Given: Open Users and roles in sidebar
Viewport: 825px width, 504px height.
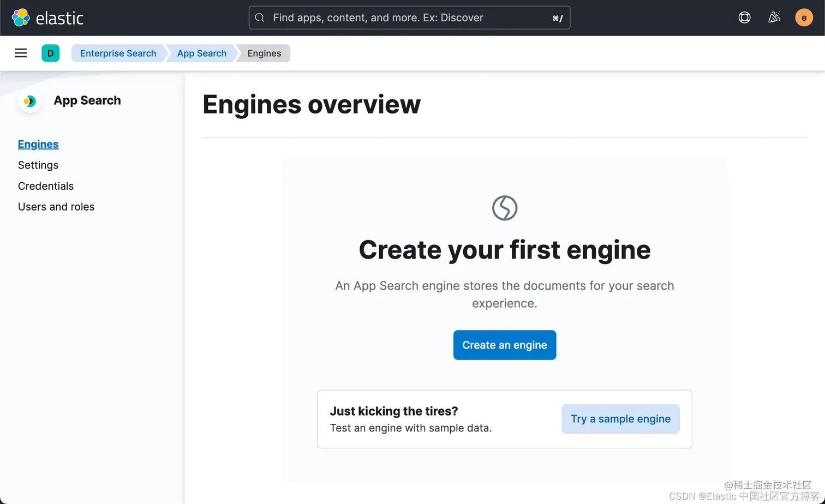Looking at the screenshot, I should (x=56, y=207).
